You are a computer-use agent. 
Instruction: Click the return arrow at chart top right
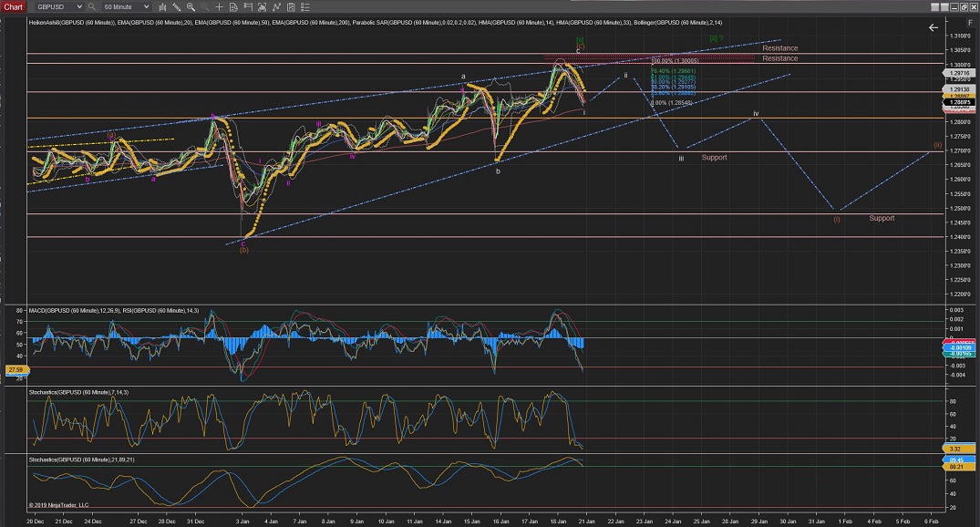(x=933, y=27)
